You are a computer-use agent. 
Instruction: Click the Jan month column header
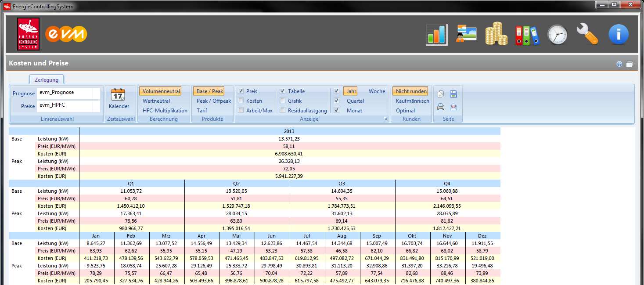click(x=97, y=236)
